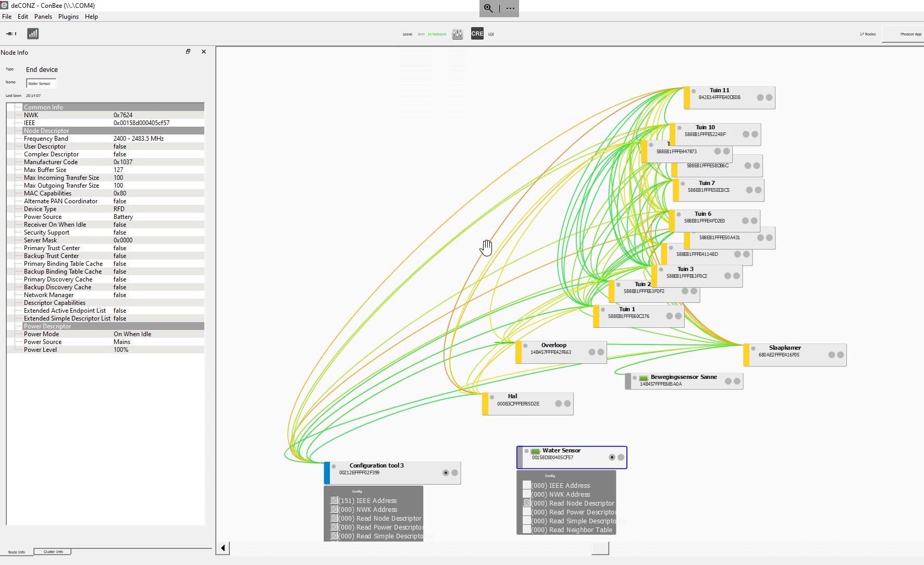
Task: Click the status dot on Tuin 11 node
Action: pos(694,91)
